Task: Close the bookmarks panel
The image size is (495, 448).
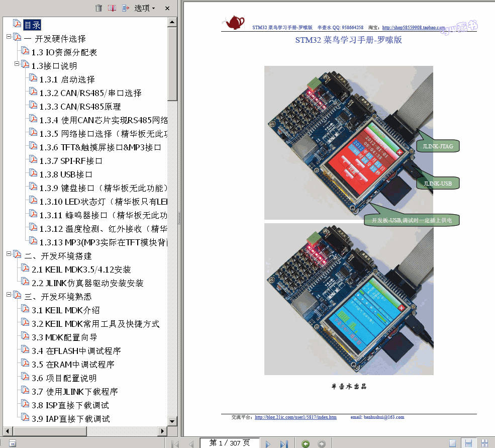Action: point(167,9)
